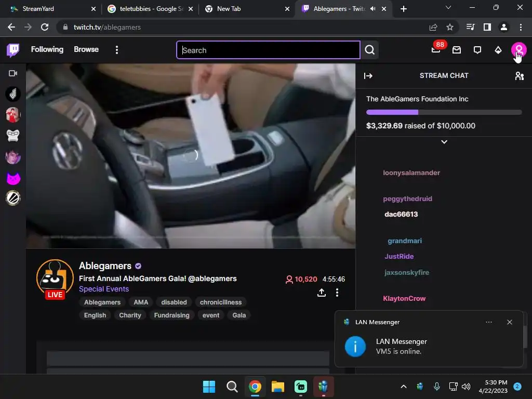532x399 pixels.
Task: Open notifications with the 88 badge
Action: [436, 49]
